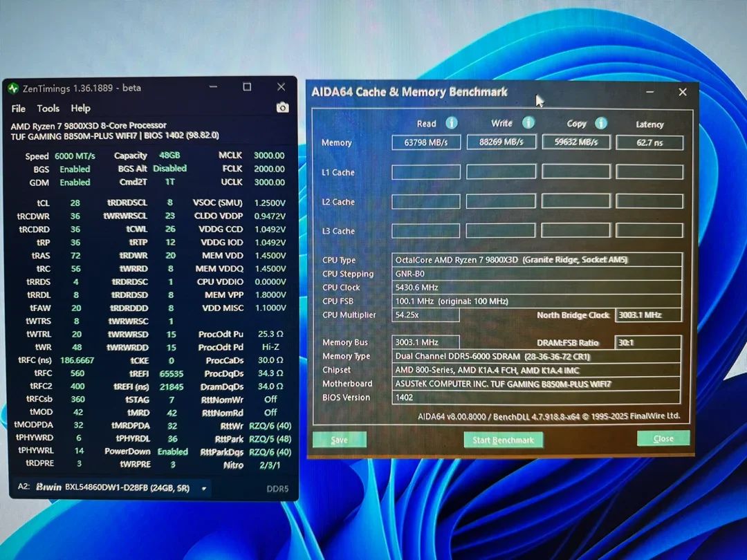Click the CPU Multiplier 54.25x field

pos(425,315)
